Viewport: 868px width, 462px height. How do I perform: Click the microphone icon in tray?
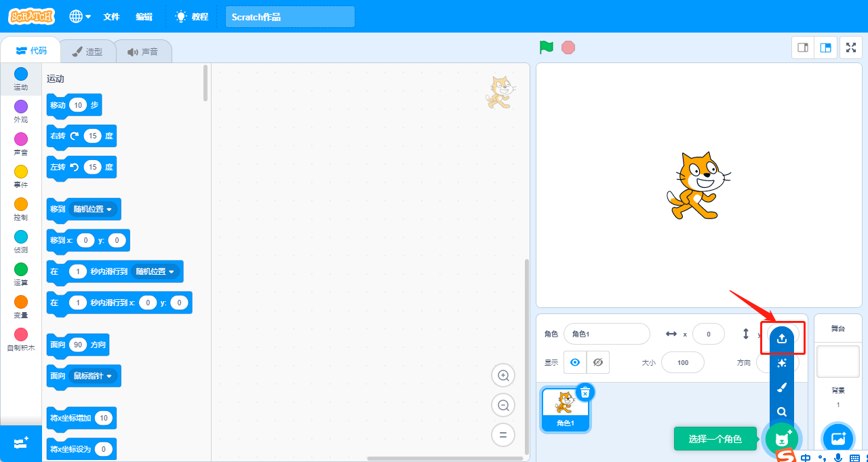(838, 457)
